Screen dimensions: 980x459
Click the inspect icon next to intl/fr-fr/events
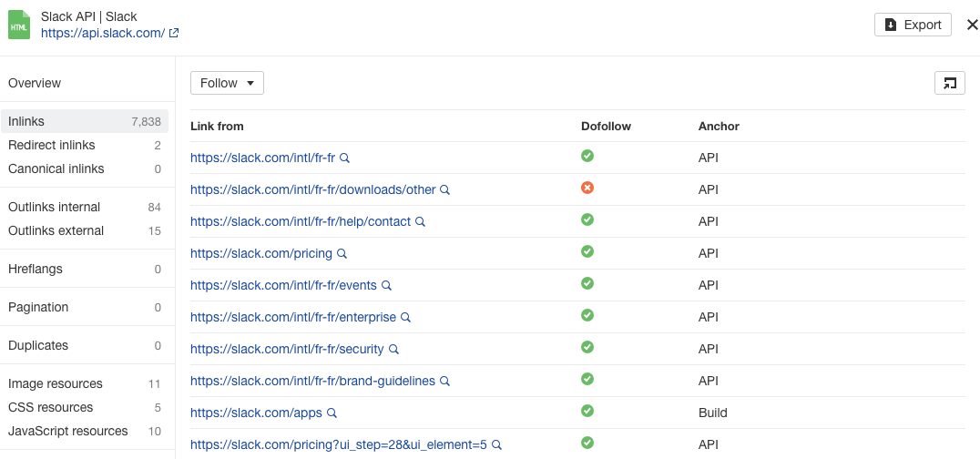pos(387,286)
